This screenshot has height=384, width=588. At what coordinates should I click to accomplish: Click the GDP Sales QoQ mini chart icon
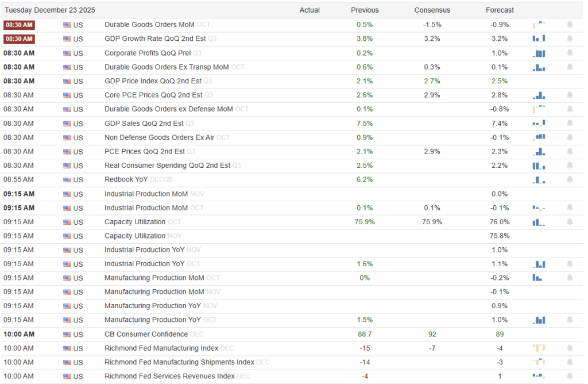pyautogui.click(x=539, y=123)
